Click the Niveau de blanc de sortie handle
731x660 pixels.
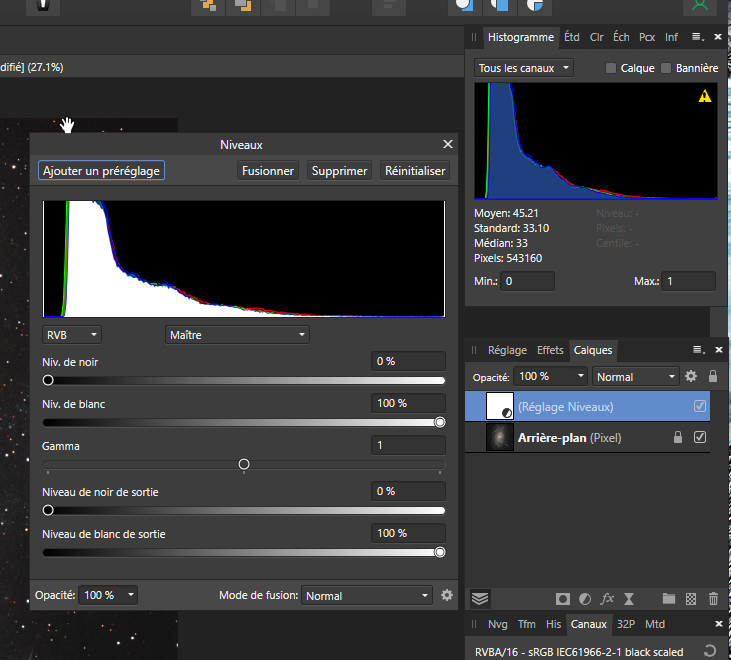[440, 552]
